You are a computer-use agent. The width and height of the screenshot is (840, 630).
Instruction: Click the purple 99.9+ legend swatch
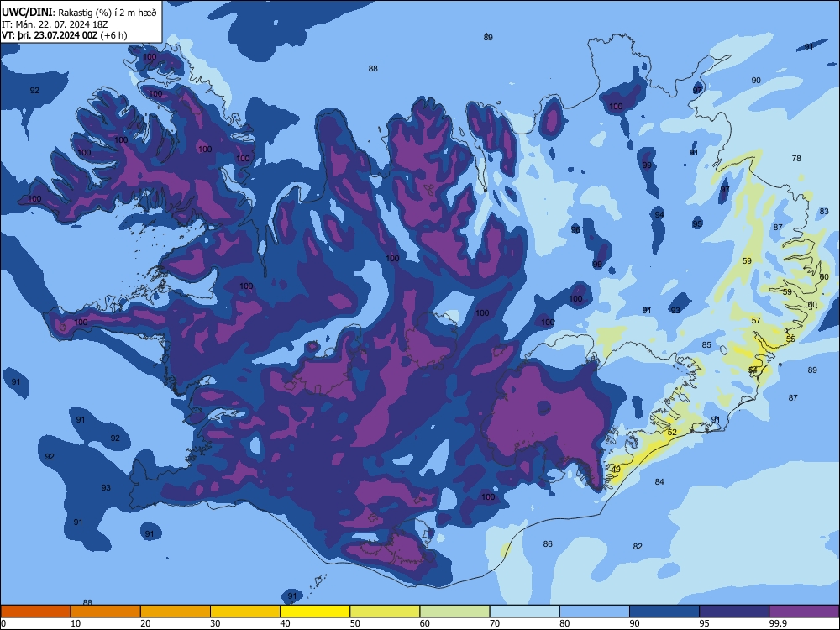804,612
